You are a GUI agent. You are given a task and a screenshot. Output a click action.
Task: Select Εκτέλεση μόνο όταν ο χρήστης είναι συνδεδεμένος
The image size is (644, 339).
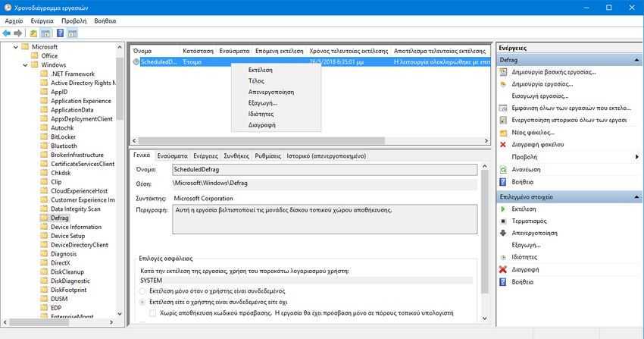pos(142,291)
